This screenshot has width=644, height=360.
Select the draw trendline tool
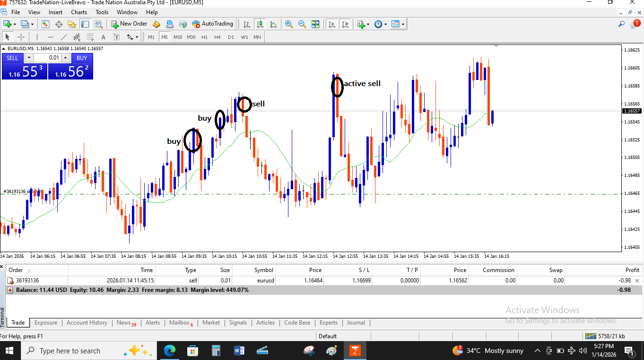pyautogui.click(x=63, y=37)
